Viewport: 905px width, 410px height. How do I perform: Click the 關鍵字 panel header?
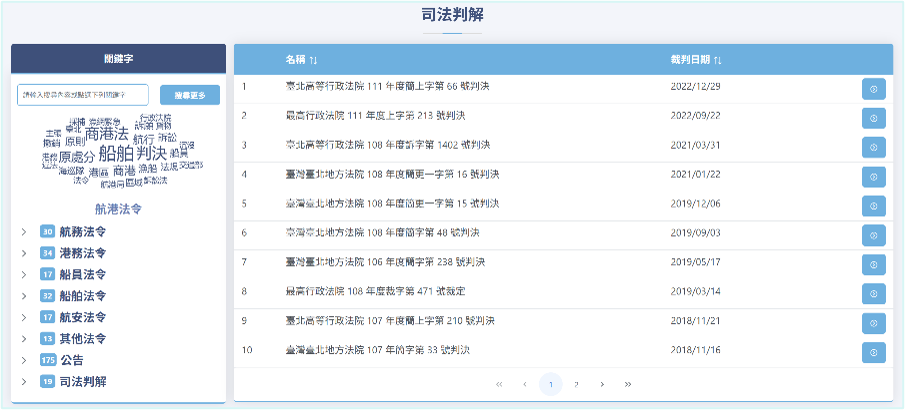tap(118, 59)
